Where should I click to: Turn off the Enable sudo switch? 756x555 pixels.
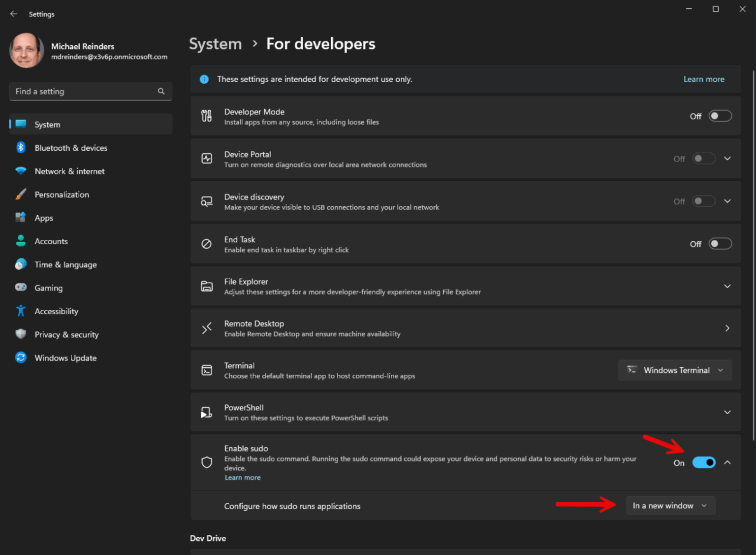[x=704, y=462]
